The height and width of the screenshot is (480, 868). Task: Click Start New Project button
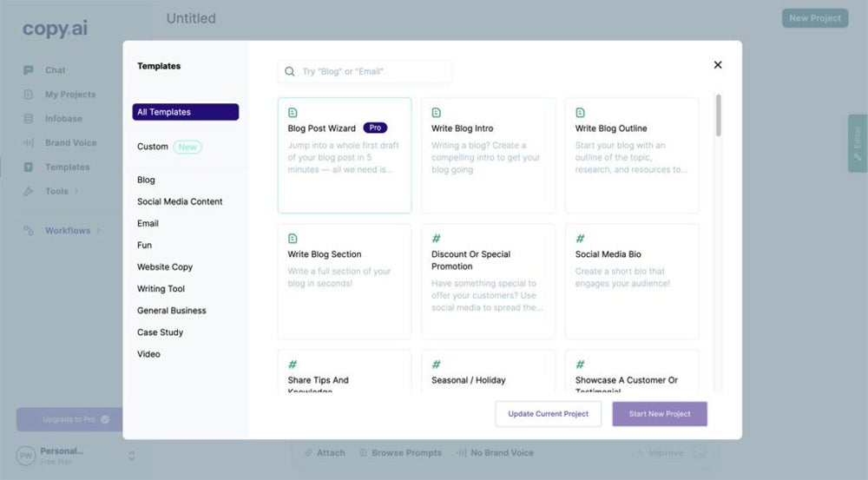tap(660, 414)
